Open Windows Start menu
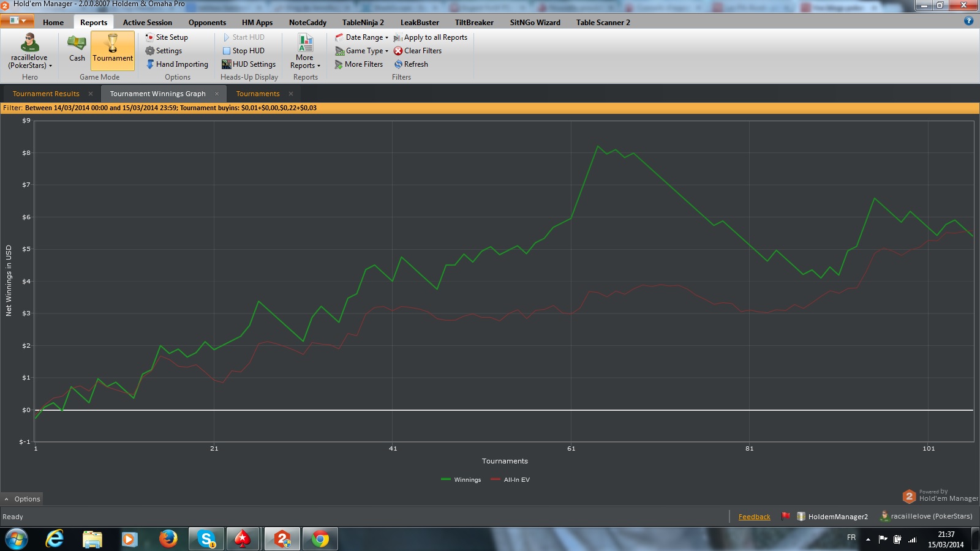The width and height of the screenshot is (980, 551). 17,539
